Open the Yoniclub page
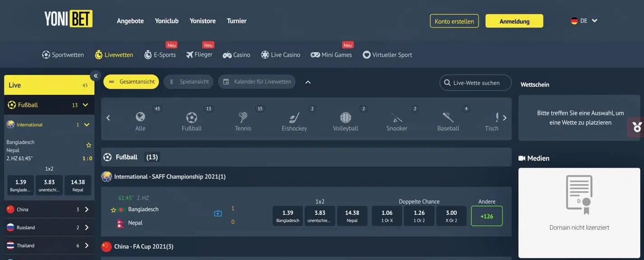The image size is (644, 260). 167,21
